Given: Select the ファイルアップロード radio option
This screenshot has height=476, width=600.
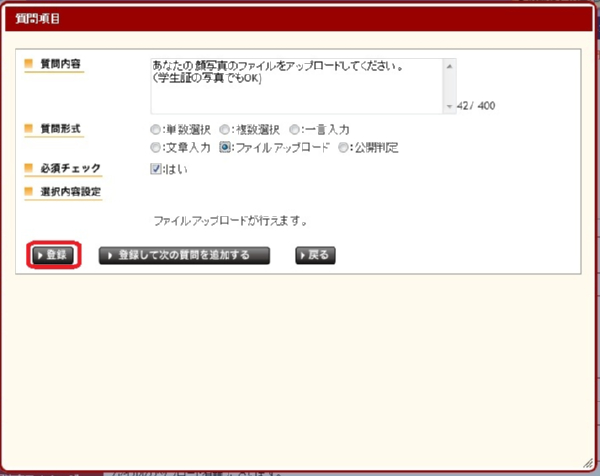Looking at the screenshot, I should (226, 148).
